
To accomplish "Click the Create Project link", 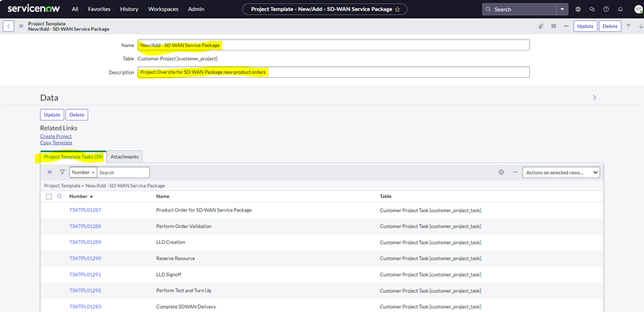I will coord(56,136).
